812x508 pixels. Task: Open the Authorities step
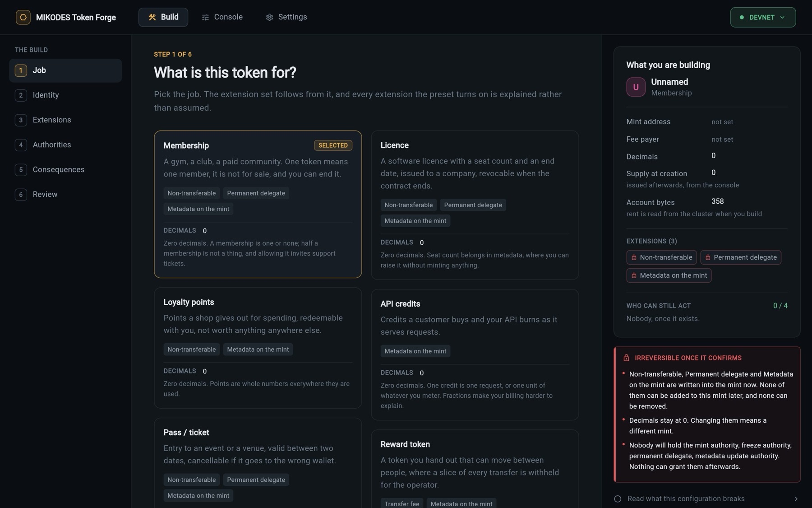pyautogui.click(x=65, y=145)
